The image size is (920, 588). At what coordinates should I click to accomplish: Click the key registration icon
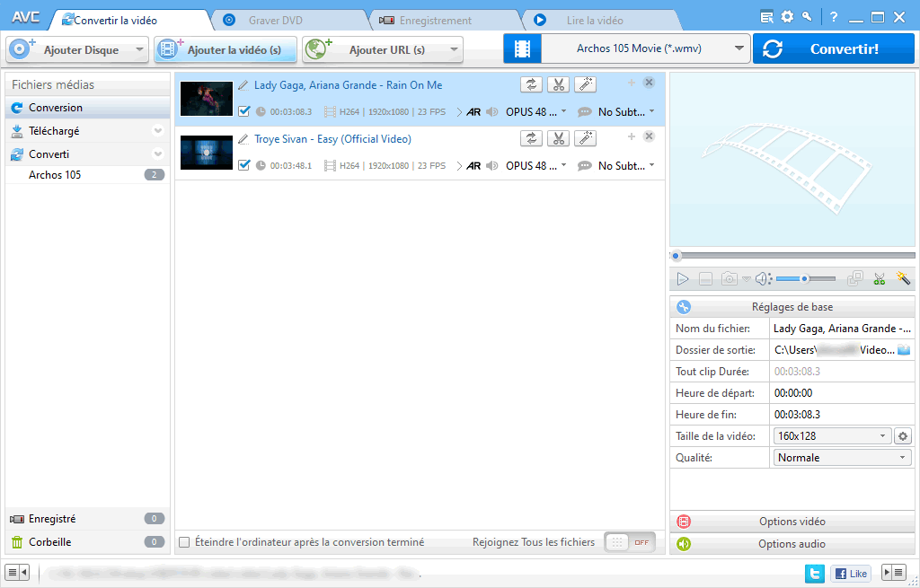(808, 16)
